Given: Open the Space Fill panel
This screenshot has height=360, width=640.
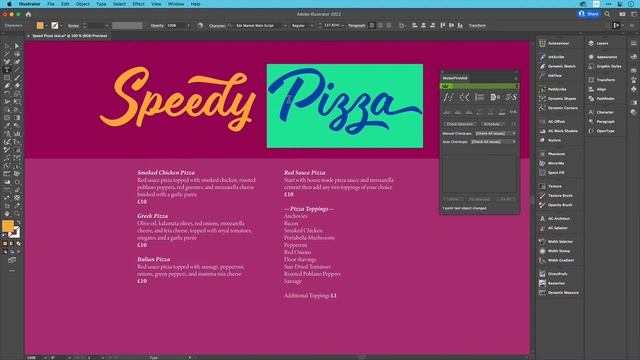Looking at the screenshot, I should (x=552, y=173).
